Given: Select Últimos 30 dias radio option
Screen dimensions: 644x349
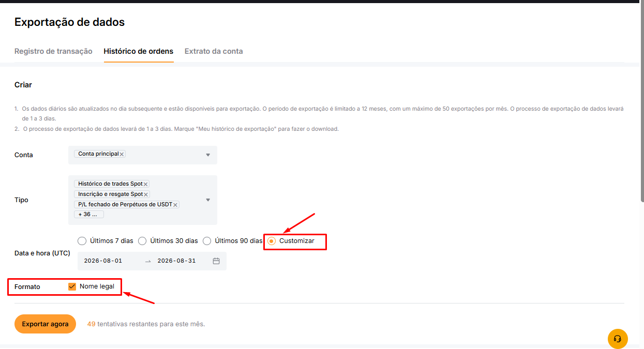Looking at the screenshot, I should pos(142,241).
